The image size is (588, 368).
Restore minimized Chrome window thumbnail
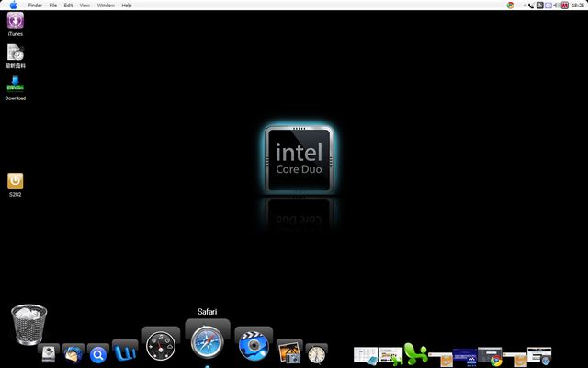coord(490,356)
